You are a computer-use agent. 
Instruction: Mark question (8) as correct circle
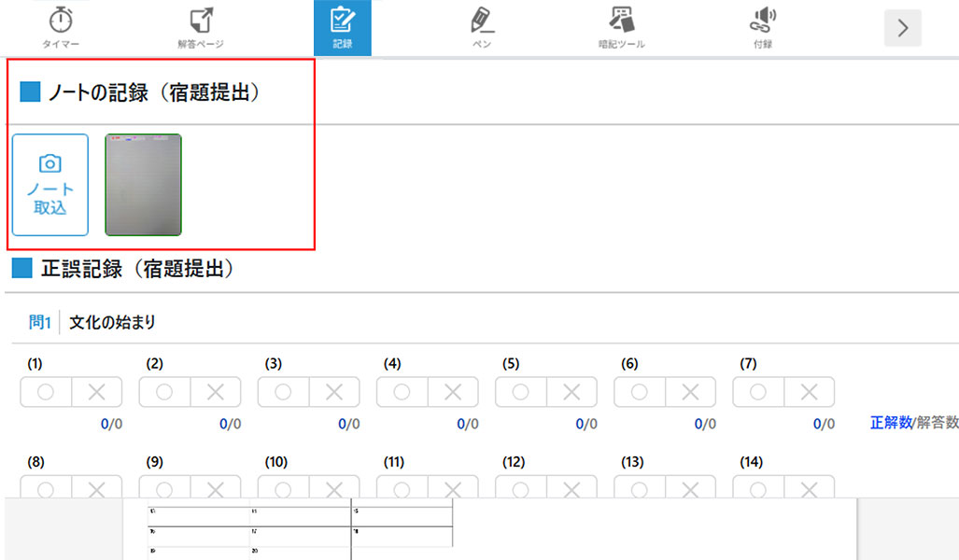click(46, 488)
